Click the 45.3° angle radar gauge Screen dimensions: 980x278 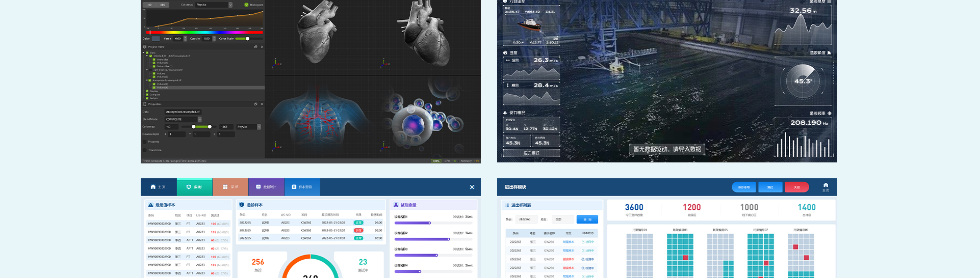pos(803,81)
